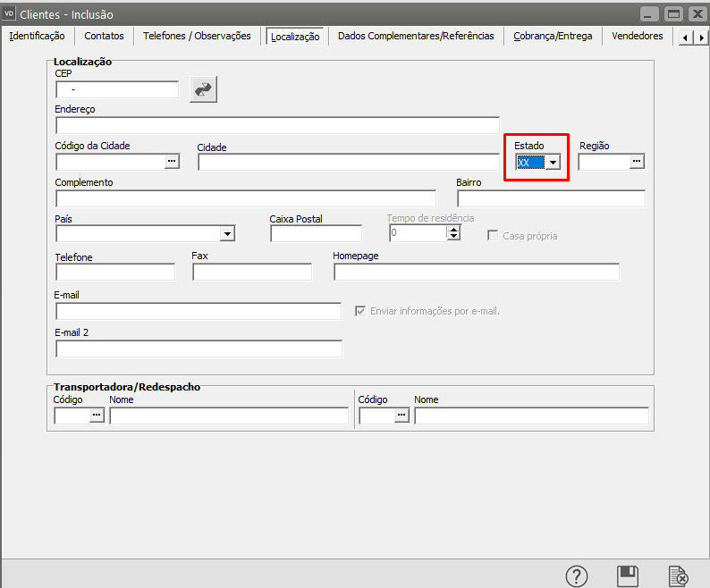
Task: Click the Telefone input field
Action: [115, 272]
